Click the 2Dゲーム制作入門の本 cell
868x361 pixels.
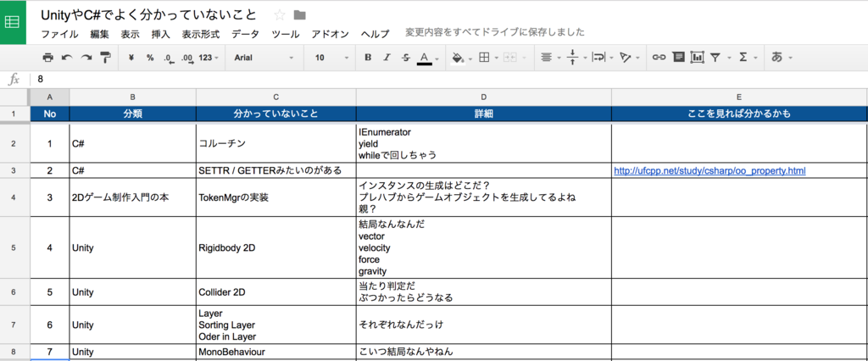pos(133,197)
